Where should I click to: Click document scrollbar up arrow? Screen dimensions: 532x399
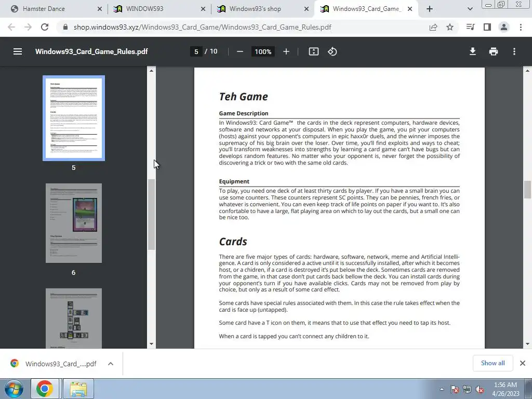[x=527, y=71]
